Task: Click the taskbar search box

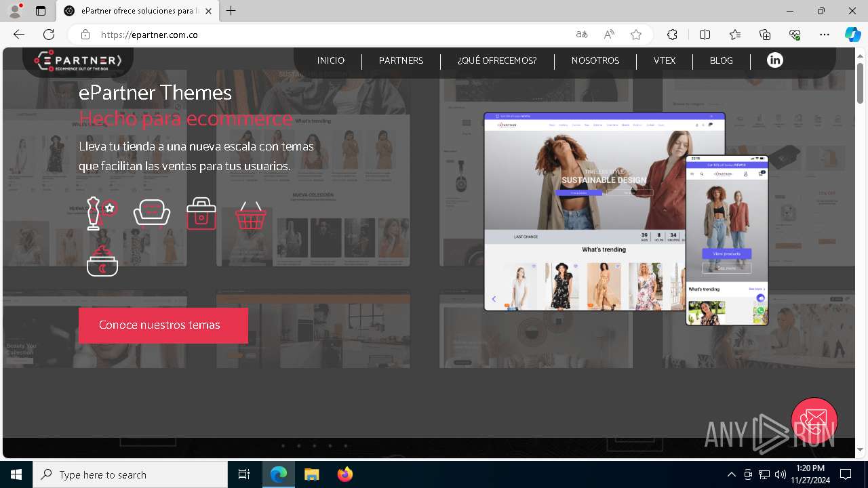Action: 130,474
